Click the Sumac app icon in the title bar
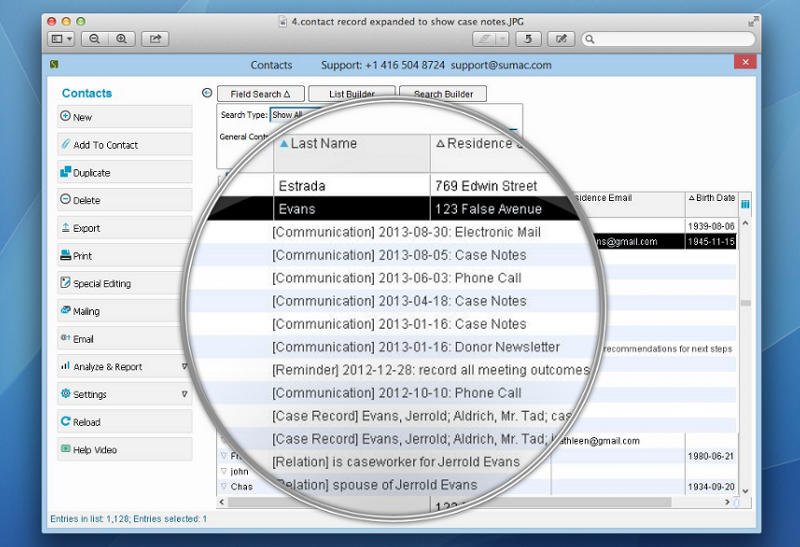 point(54,64)
